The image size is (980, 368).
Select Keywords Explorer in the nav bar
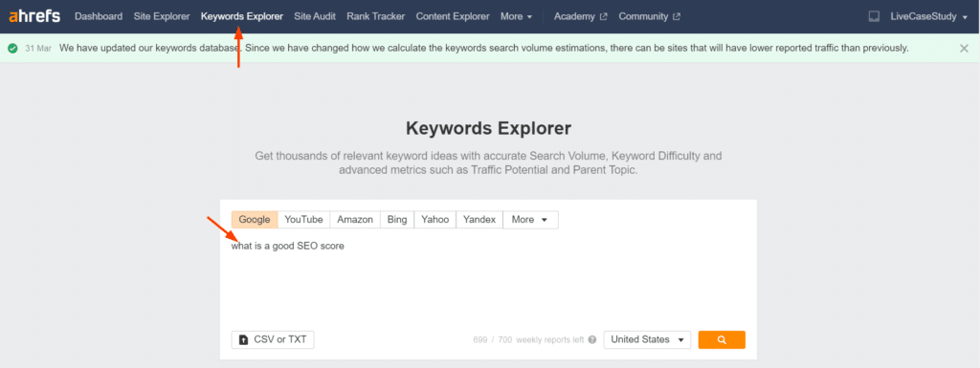point(242,17)
